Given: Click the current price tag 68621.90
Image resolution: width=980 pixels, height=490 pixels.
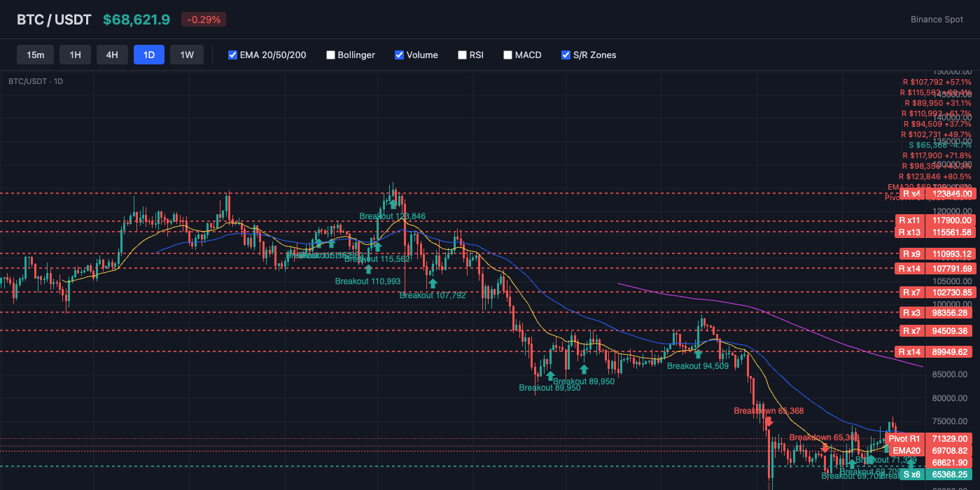Looking at the screenshot, I should [x=948, y=463].
